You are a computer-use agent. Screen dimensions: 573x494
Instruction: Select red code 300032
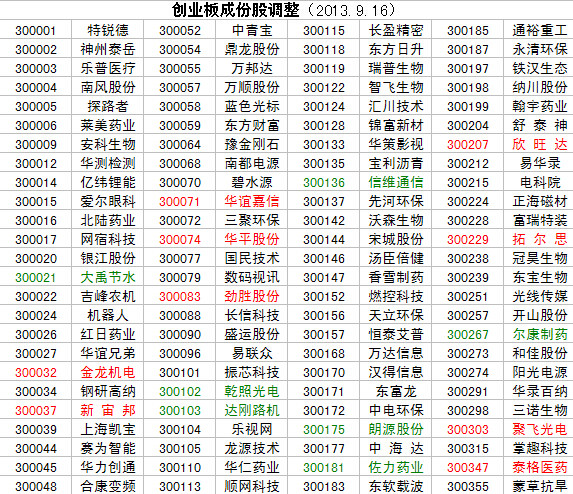click(x=36, y=373)
